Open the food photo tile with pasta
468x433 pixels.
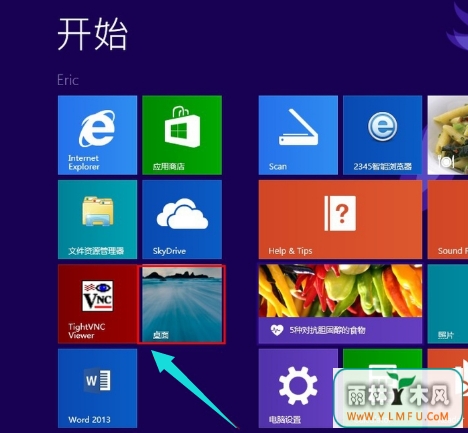click(x=448, y=135)
